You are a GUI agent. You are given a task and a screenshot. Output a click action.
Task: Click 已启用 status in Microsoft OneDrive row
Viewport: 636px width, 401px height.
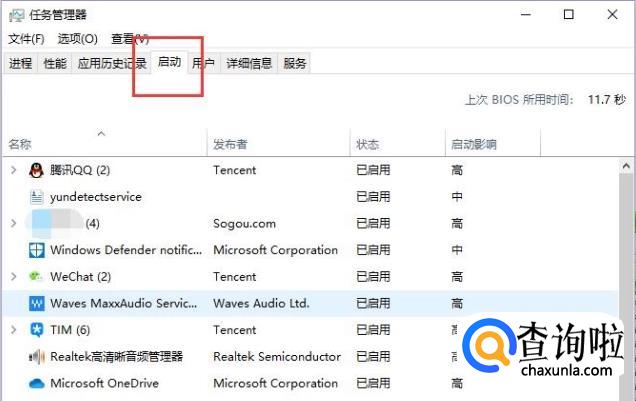coord(373,383)
